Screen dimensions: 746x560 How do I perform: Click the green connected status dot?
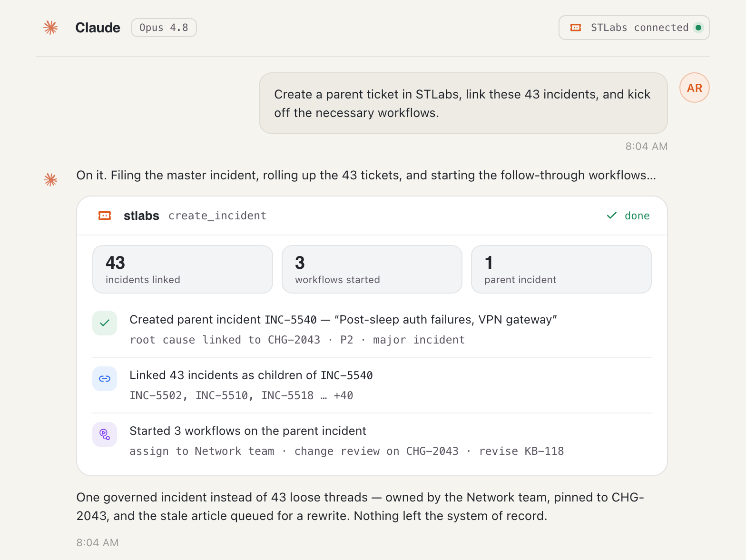click(x=698, y=28)
